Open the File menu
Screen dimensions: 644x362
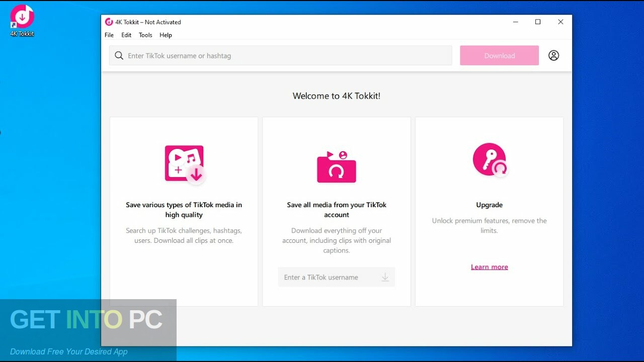109,35
